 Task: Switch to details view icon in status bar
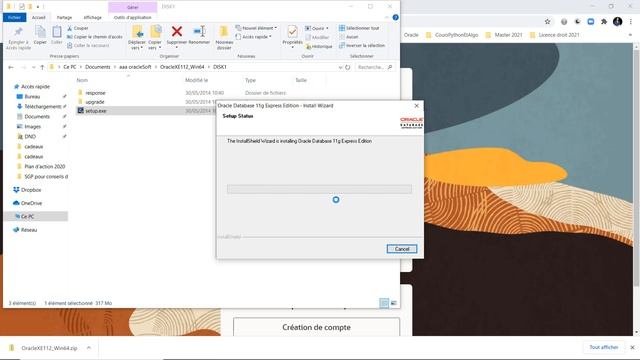[384, 303]
